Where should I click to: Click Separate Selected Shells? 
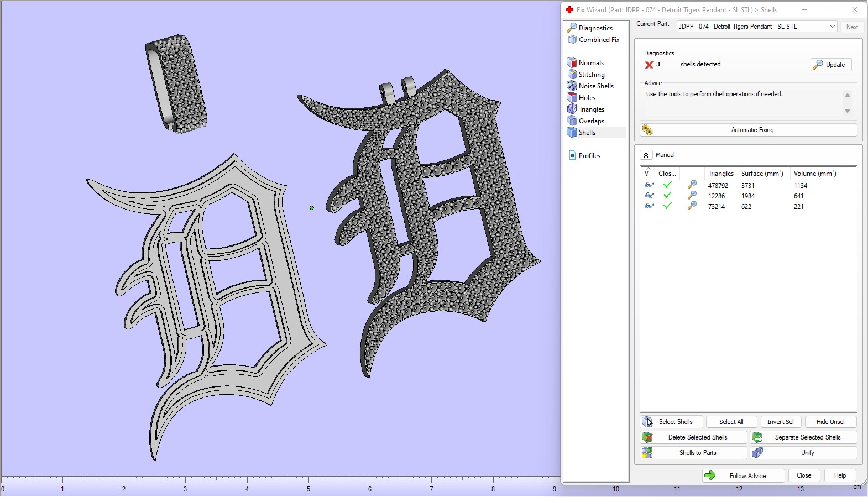804,437
